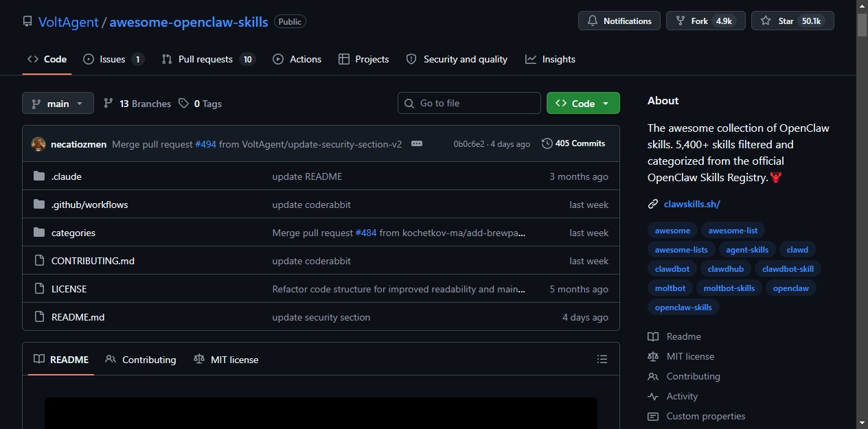Select the README tab in file viewer

point(61,359)
